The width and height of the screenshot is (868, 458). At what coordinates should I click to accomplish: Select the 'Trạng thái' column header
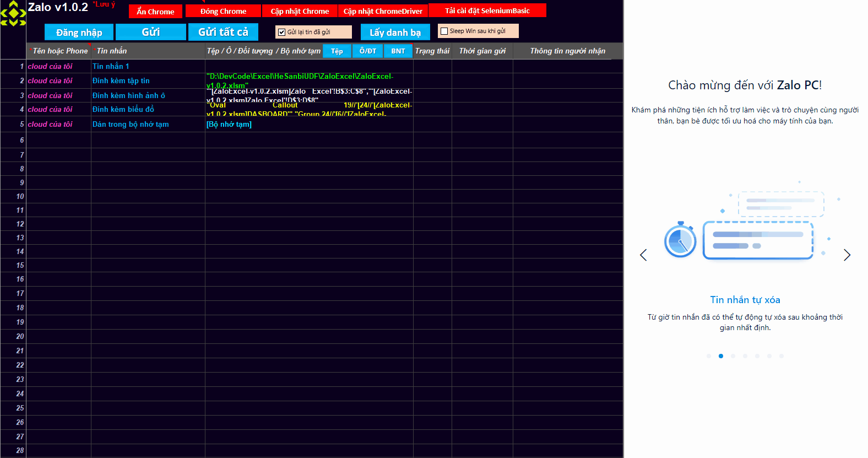[x=432, y=51]
